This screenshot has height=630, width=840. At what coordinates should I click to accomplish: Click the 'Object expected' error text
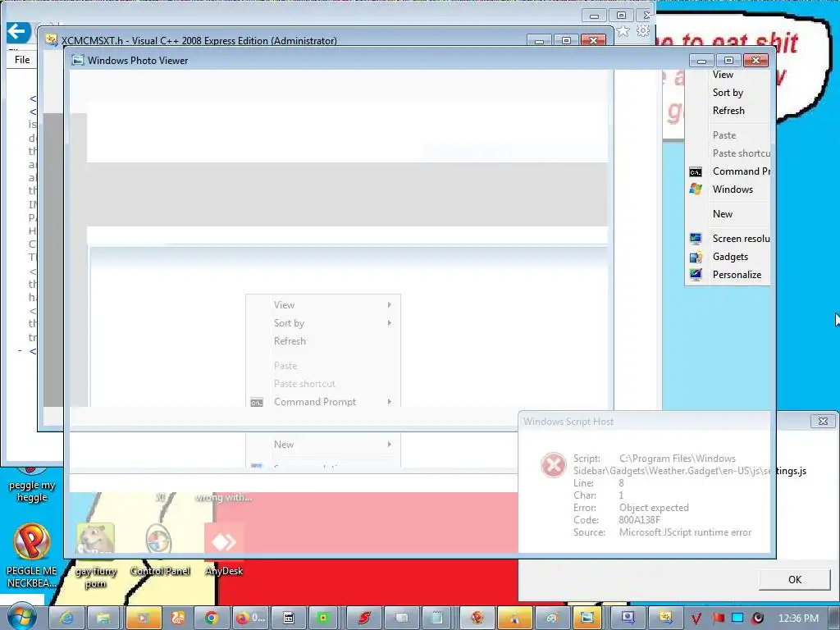tap(654, 507)
